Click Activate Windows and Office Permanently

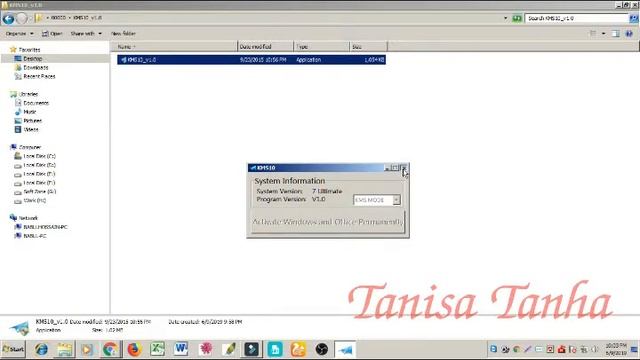[x=328, y=222]
